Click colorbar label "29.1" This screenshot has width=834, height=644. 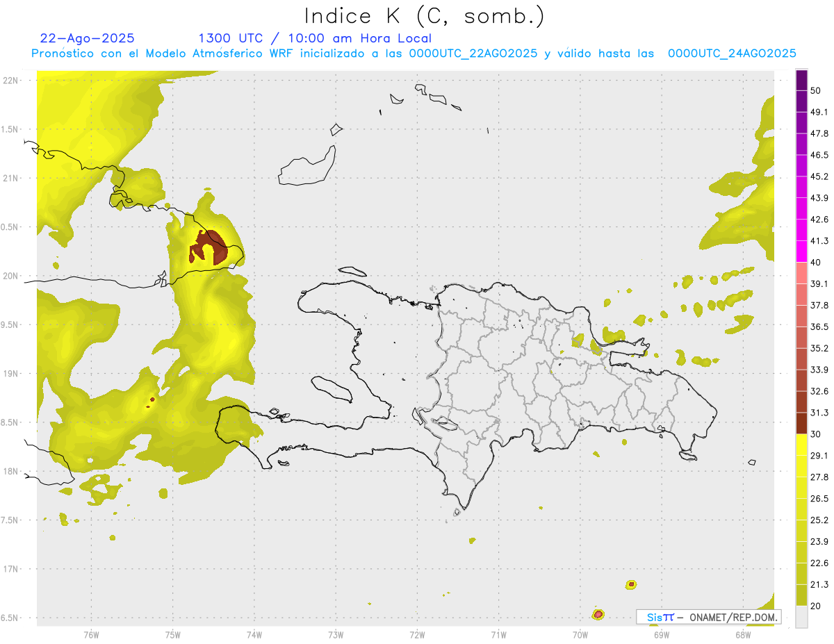click(819, 456)
